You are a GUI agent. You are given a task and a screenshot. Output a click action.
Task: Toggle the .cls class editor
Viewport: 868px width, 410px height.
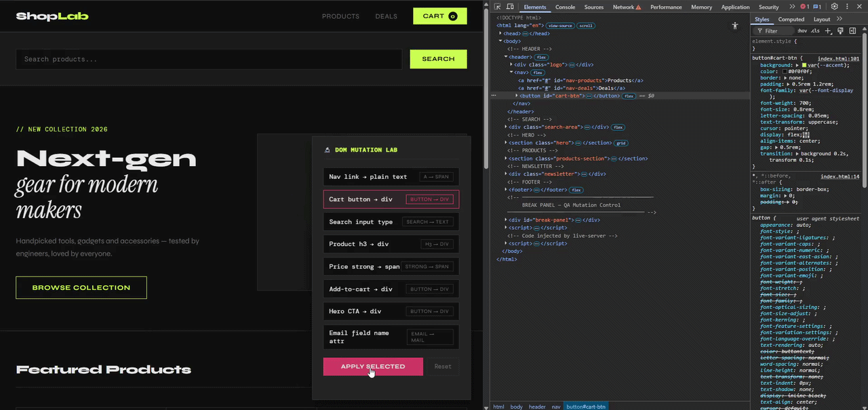pyautogui.click(x=815, y=30)
